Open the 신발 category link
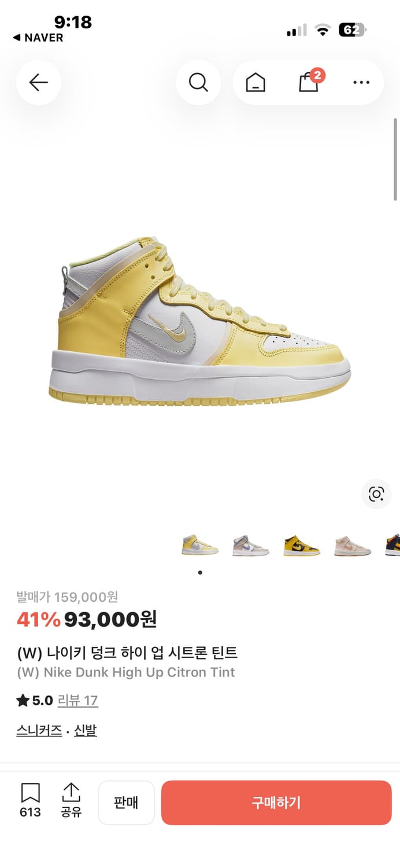Viewport: 400px width, 868px height. point(86,730)
